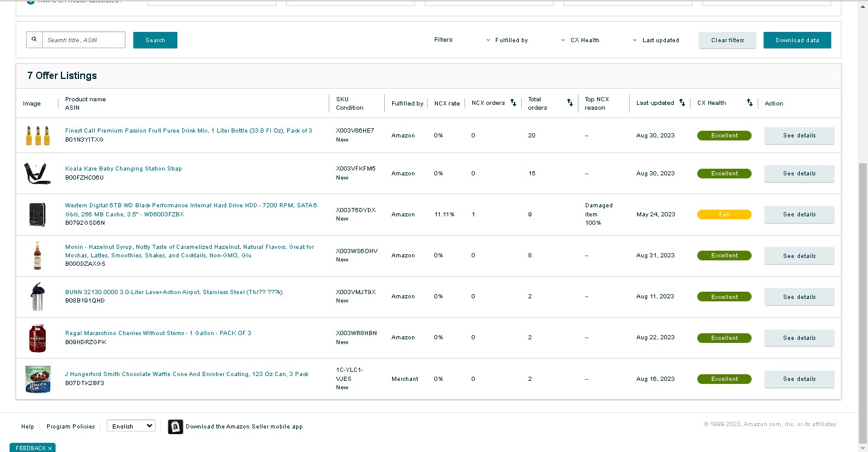Screen dimensions: 868x452
Task: See details for BUNN Lever-Action Airpot
Action: click(x=799, y=297)
